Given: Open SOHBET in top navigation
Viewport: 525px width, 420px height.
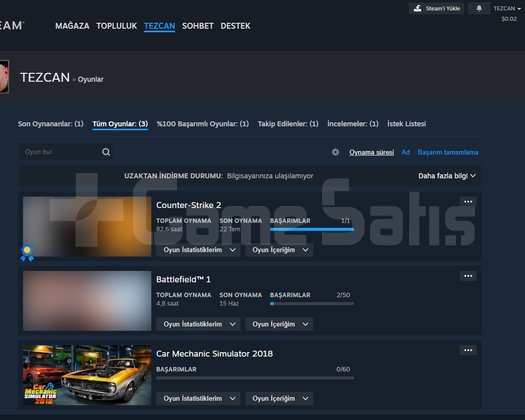Looking at the screenshot, I should pos(198,26).
